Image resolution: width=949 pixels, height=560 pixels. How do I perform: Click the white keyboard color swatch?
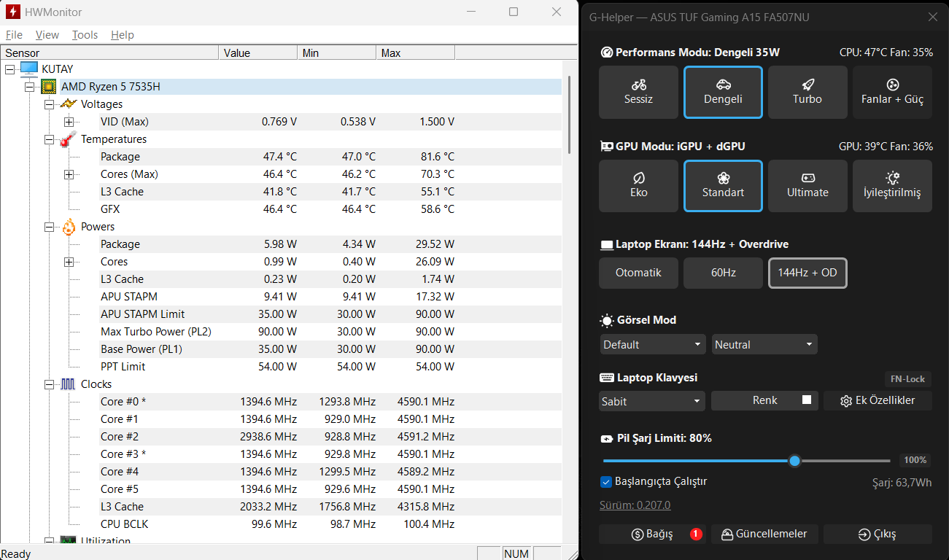(807, 400)
